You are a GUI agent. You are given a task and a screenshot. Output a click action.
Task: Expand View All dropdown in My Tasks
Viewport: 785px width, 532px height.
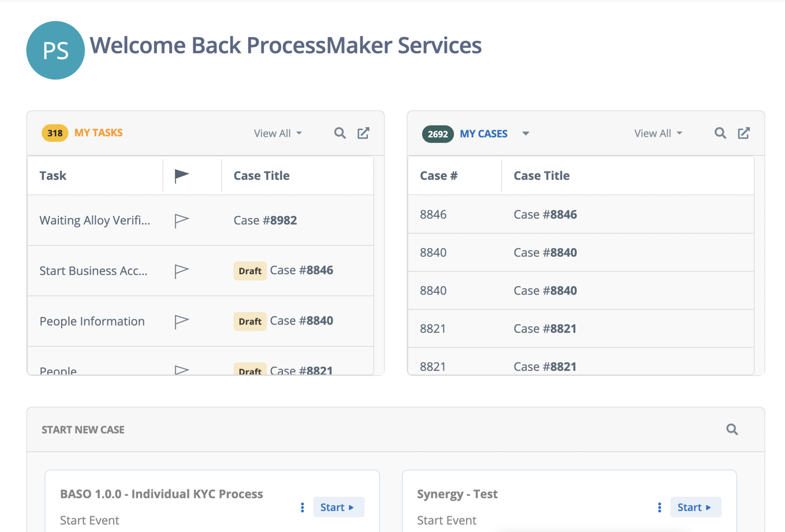(278, 133)
